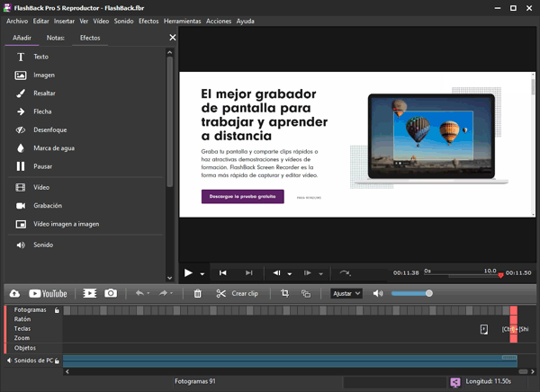Open the undo history dropdown arrow

(148, 293)
